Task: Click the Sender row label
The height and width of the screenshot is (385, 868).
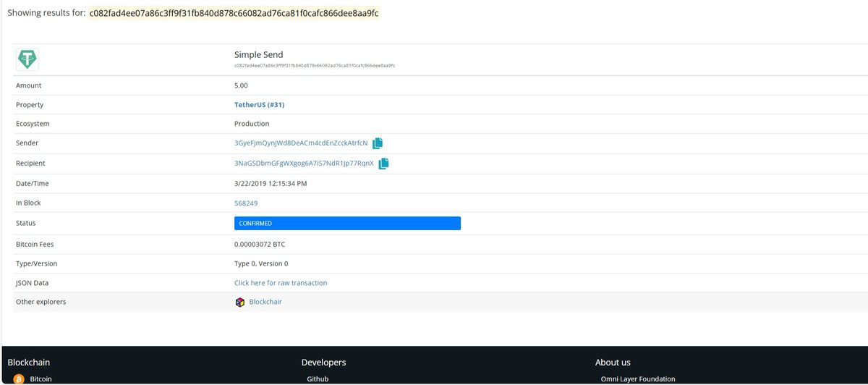Action: pos(27,143)
